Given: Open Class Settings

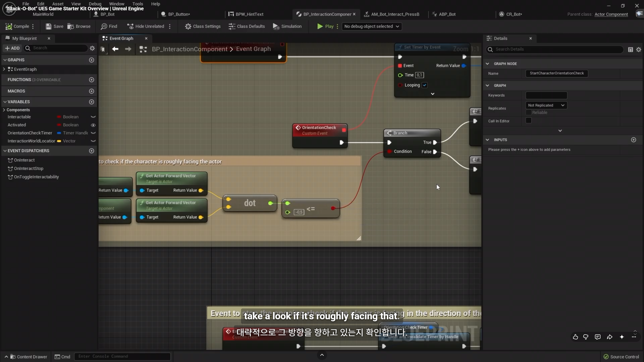Looking at the screenshot, I should (x=203, y=26).
